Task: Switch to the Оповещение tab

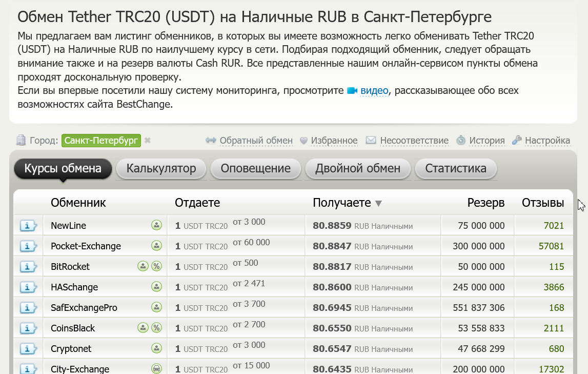Action: click(256, 168)
